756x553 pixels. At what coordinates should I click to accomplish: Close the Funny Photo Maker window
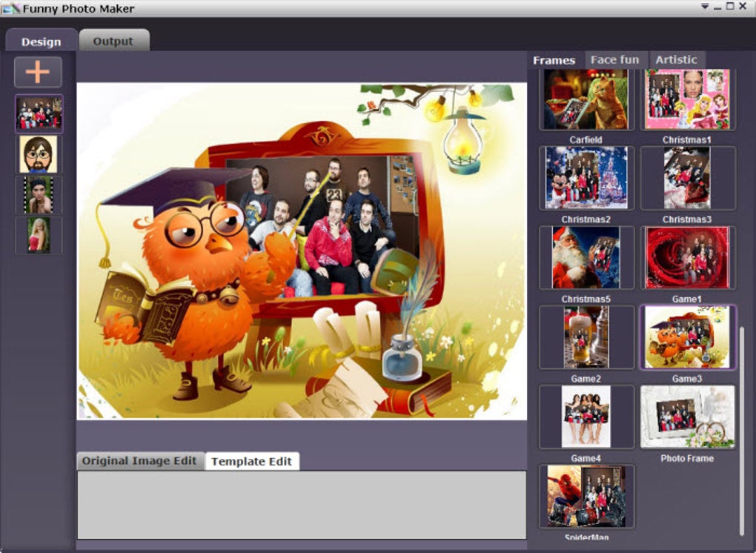tap(743, 6)
